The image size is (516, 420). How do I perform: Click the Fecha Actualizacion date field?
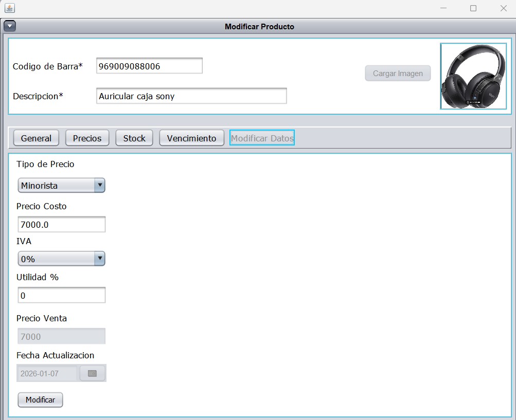[x=47, y=374]
